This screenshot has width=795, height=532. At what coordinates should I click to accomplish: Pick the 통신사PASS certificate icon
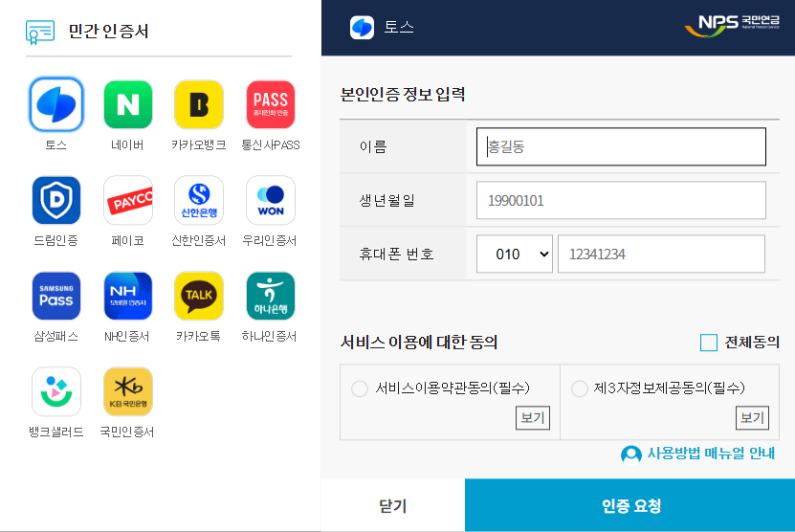pos(270,104)
